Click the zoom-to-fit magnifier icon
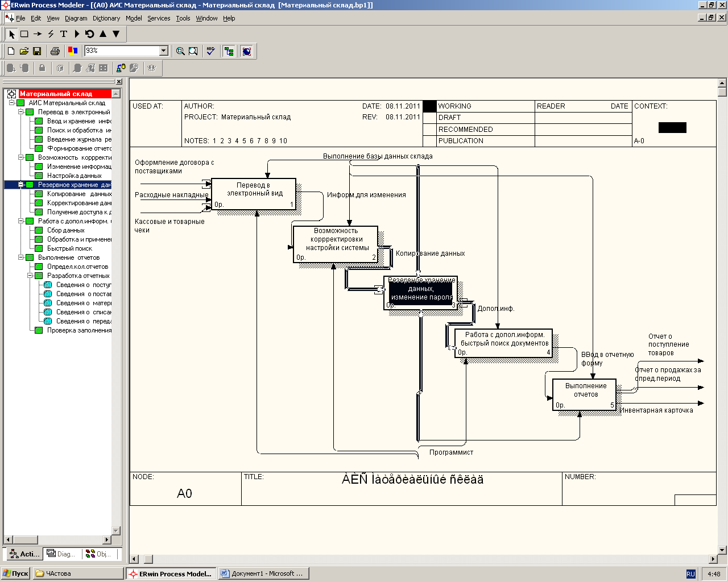The image size is (728, 582). (193, 51)
